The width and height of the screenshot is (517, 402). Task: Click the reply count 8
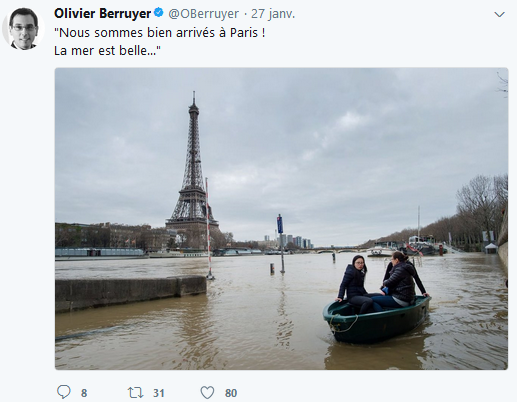point(84,393)
